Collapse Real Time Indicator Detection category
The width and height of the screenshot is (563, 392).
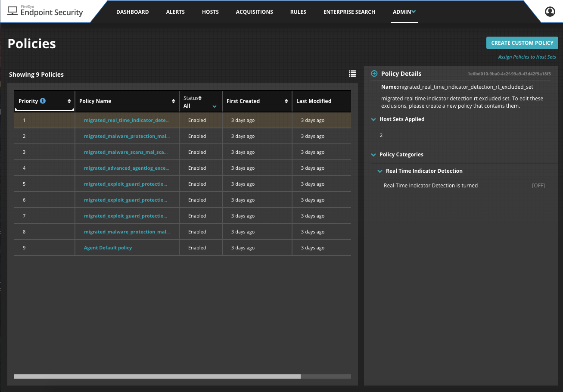tap(380, 171)
